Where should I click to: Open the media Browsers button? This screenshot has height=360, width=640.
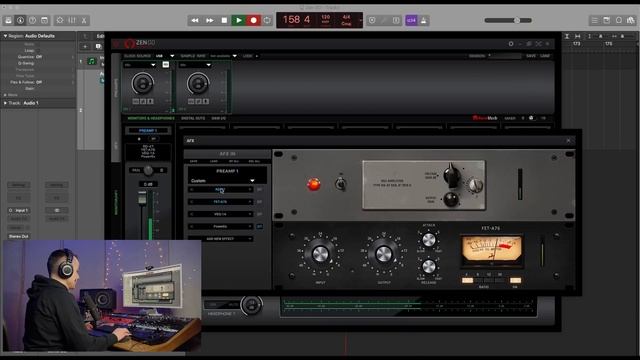[631, 20]
